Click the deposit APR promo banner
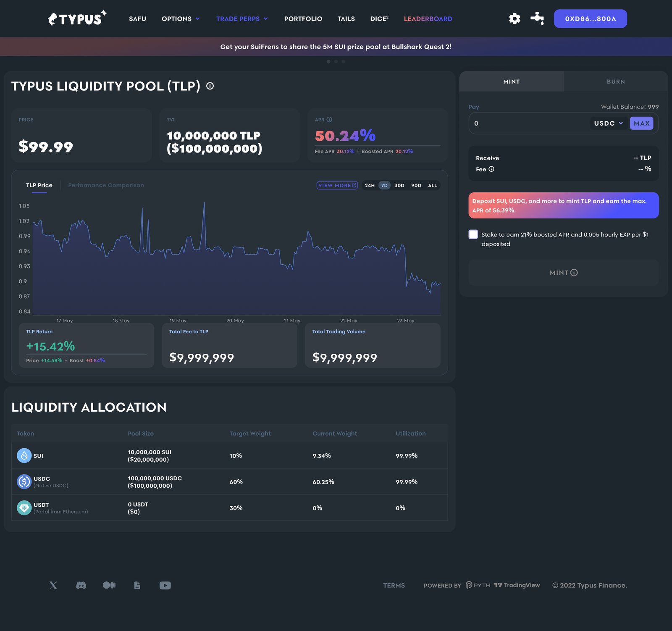 point(564,205)
